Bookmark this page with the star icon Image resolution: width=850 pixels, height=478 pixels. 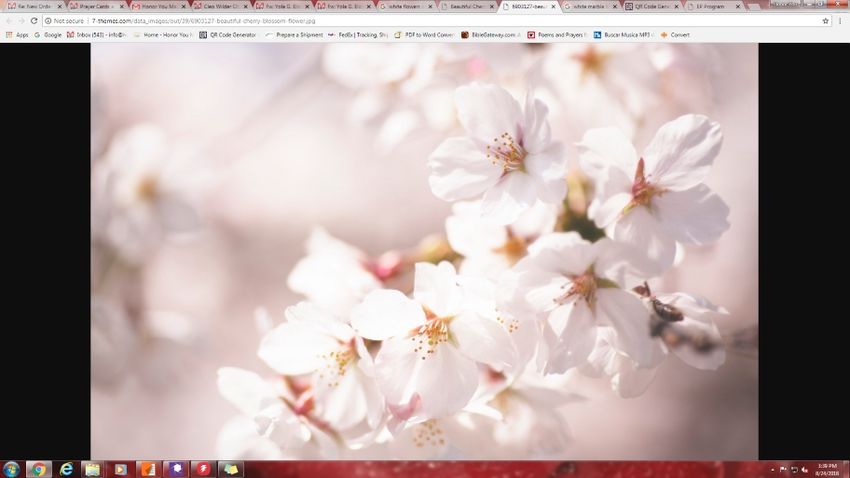click(826, 21)
